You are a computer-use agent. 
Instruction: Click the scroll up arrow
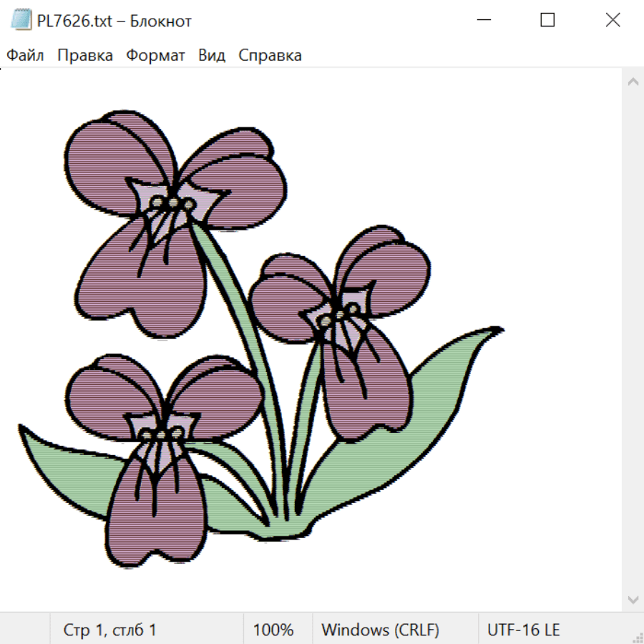click(633, 82)
